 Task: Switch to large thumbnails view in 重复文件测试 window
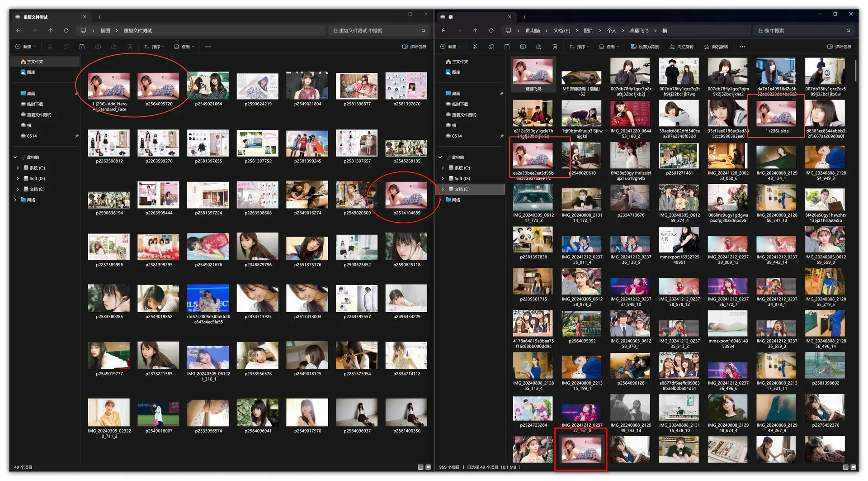click(x=428, y=467)
